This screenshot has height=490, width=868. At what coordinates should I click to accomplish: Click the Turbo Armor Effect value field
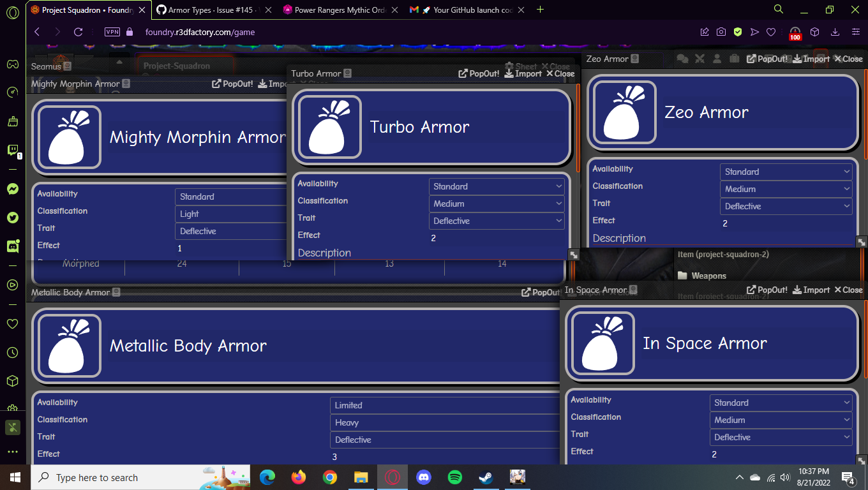[x=497, y=238]
